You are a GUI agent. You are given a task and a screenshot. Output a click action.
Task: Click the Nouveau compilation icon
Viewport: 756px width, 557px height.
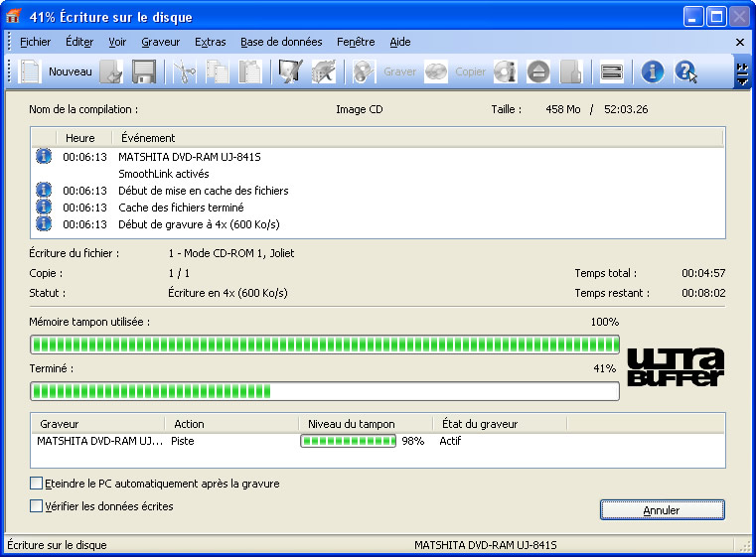[x=31, y=71]
